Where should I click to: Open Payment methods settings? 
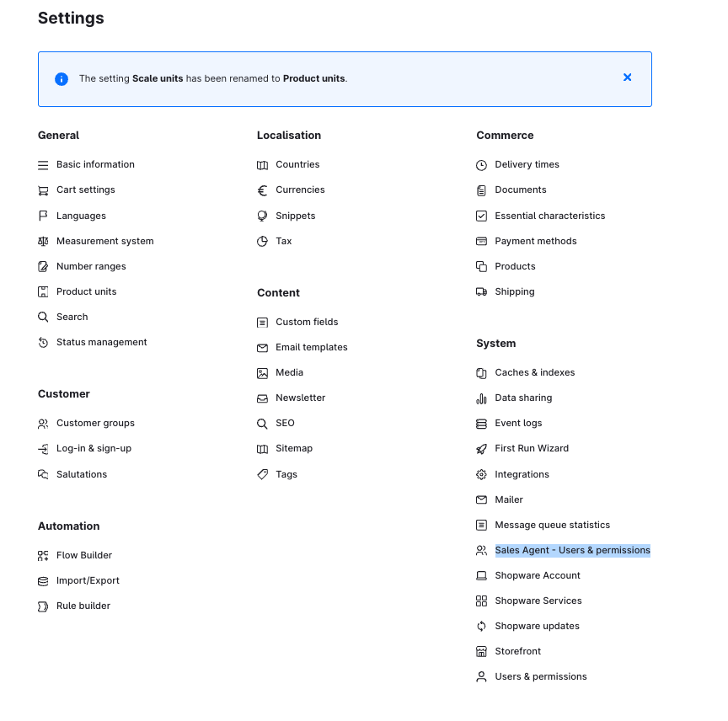[x=535, y=242]
